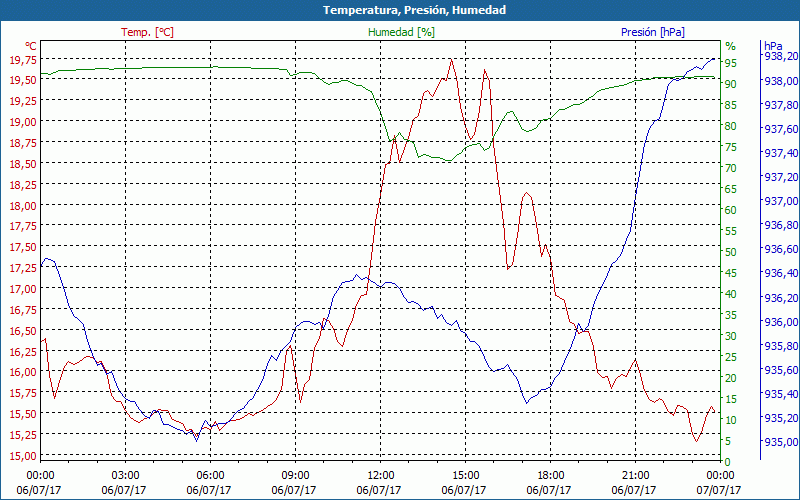Click time axis label '21:00'

click(635, 476)
